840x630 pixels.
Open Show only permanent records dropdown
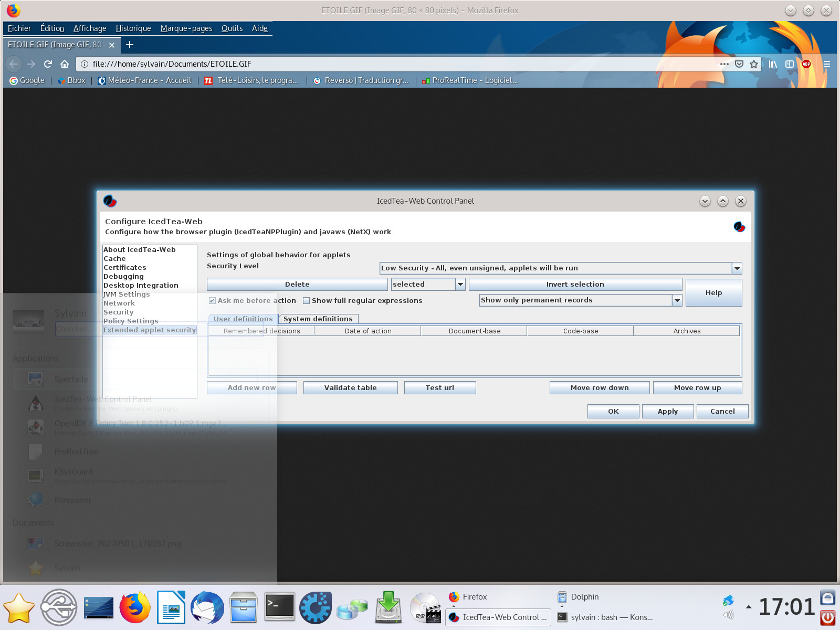677,300
